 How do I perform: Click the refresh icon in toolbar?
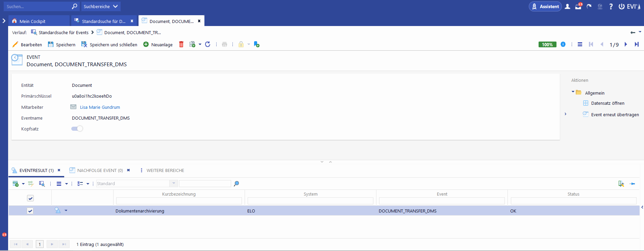[207, 44]
